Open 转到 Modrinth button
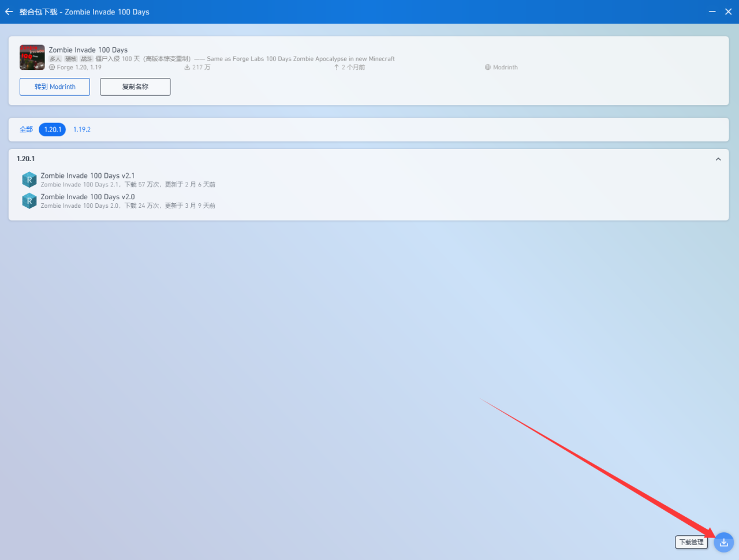 tap(55, 87)
